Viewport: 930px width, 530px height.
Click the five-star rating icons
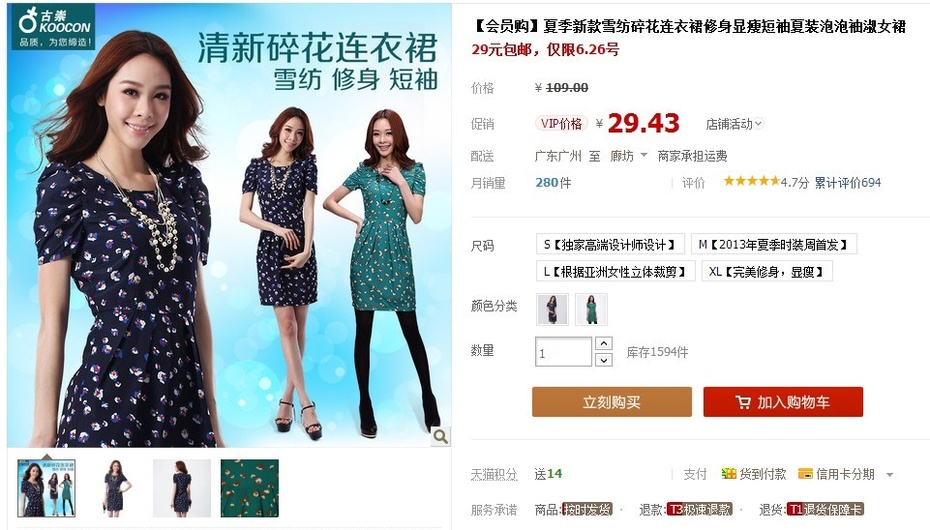click(751, 181)
